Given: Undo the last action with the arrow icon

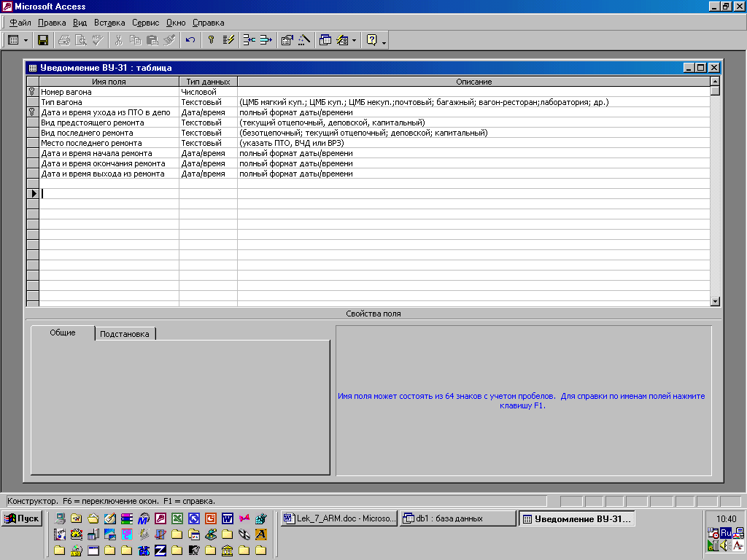Looking at the screenshot, I should [190, 41].
